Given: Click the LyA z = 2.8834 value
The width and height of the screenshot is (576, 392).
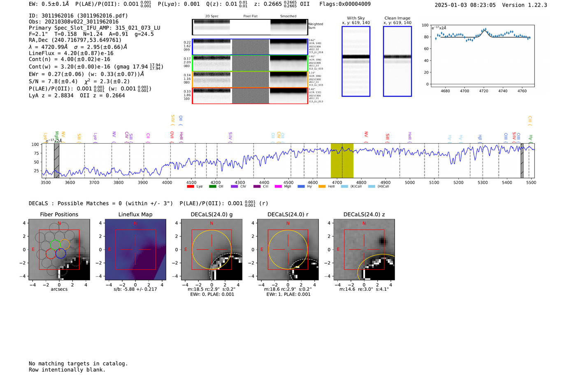Looking at the screenshot, I should pyautogui.click(x=51, y=95).
